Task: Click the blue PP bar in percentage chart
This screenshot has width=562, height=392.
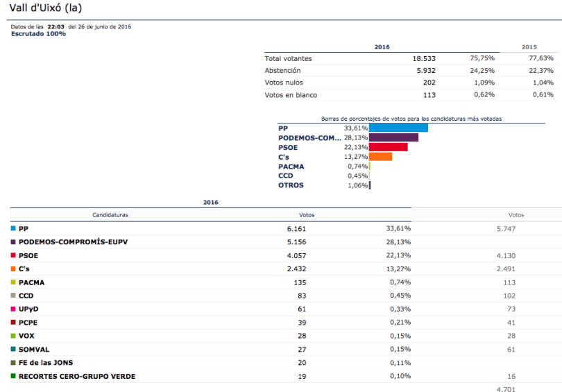Action: coord(398,128)
